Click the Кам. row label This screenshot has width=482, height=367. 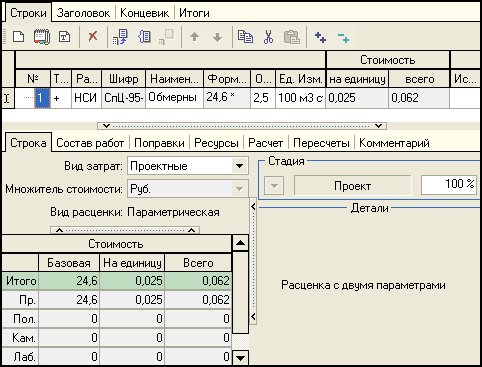point(21,338)
